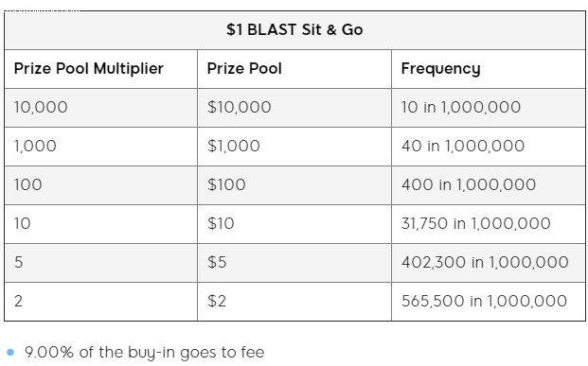Select the Prize Pool column header
The width and height of the screenshot is (588, 366).
(244, 68)
